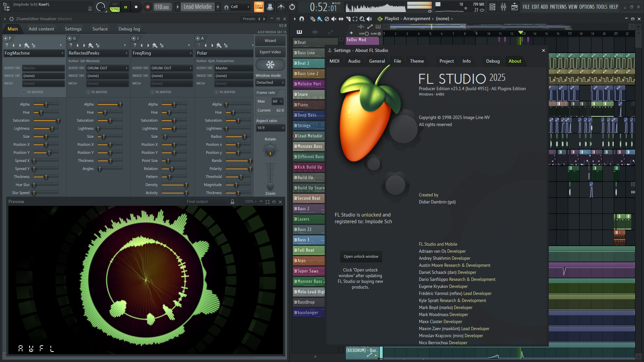This screenshot has width=644, height=362.
Task: Open the TOOLS menu
Action: pos(601,7)
